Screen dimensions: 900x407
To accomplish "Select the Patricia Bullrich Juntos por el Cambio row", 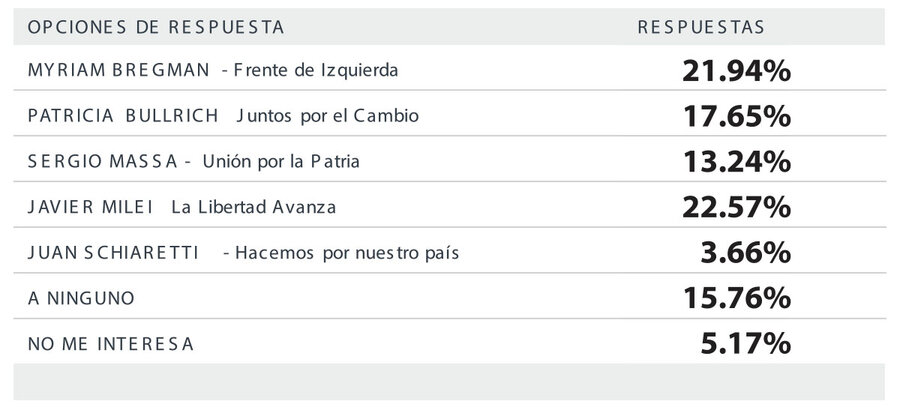I will 449,113.
